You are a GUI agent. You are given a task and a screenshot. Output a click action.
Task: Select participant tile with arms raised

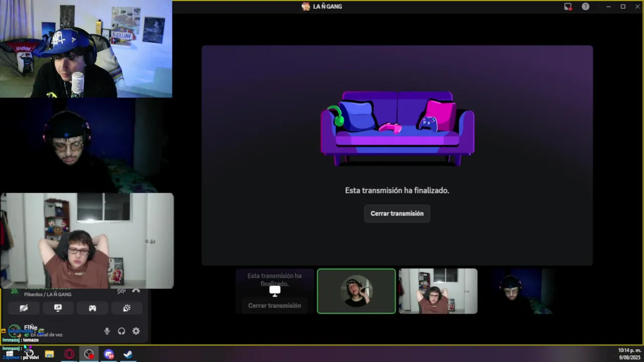click(438, 291)
